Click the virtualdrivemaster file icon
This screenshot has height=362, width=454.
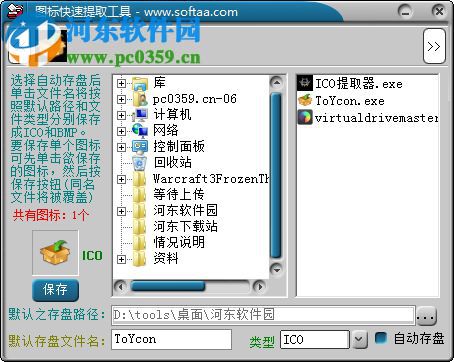point(305,117)
